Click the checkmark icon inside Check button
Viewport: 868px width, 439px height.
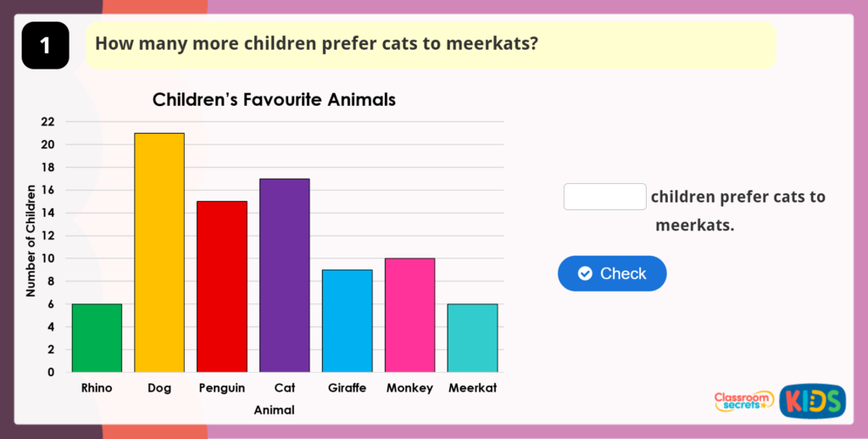coord(585,274)
